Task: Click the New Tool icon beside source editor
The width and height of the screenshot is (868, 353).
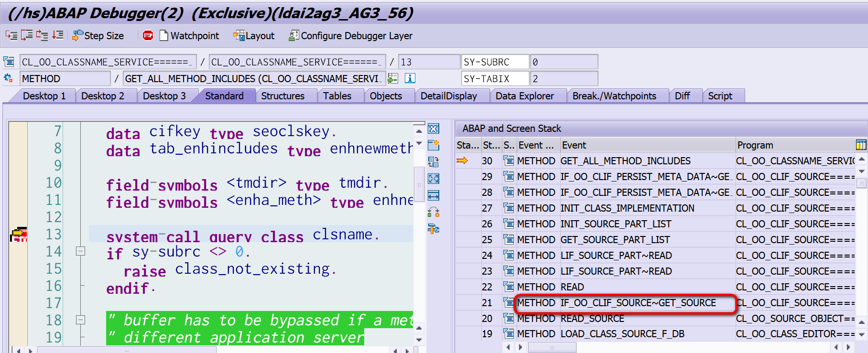Action: coord(434,145)
